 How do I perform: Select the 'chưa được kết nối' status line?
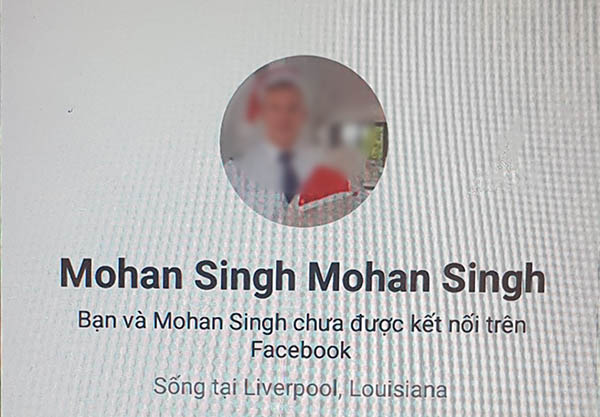tap(302, 336)
